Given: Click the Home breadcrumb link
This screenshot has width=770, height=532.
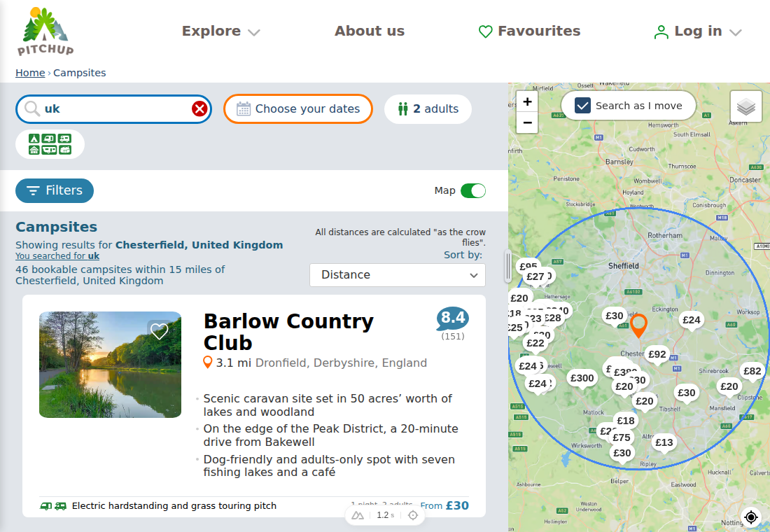Looking at the screenshot, I should click(30, 73).
